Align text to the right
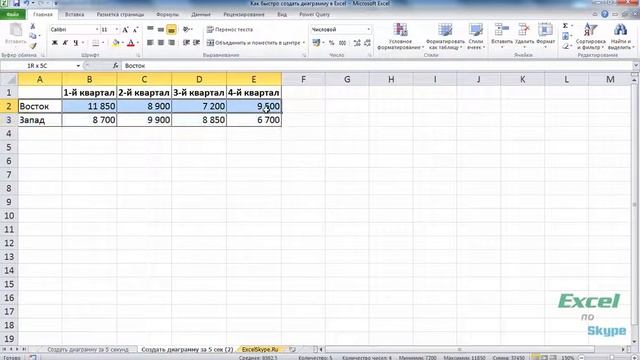Viewport: 640px width, 360px height. (x=171, y=43)
